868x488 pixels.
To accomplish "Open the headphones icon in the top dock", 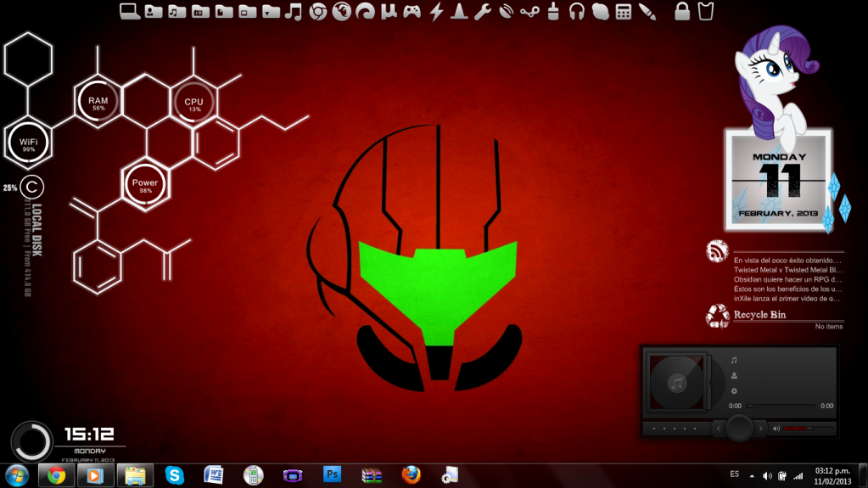I will click(577, 12).
